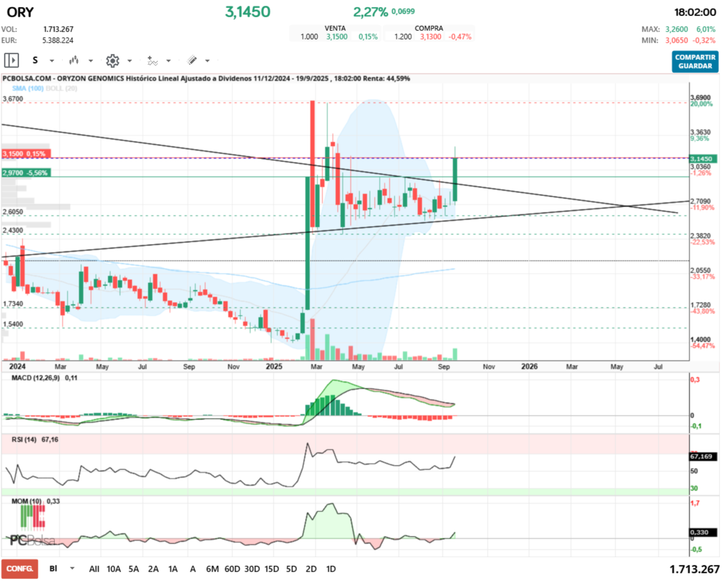Select the 15D time range
This screenshot has height=582, width=728.
pos(271,569)
